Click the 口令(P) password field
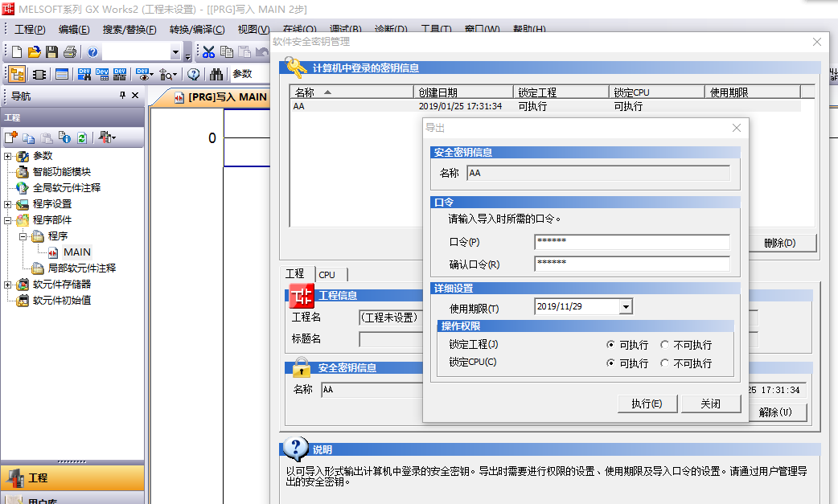 click(631, 242)
